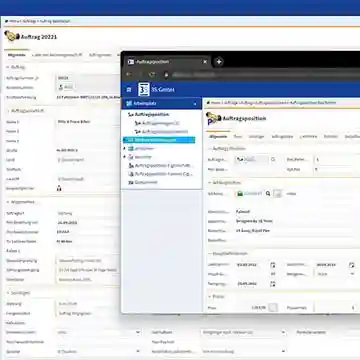Click the Arbeitsplatz panel icon

(x=129, y=103)
